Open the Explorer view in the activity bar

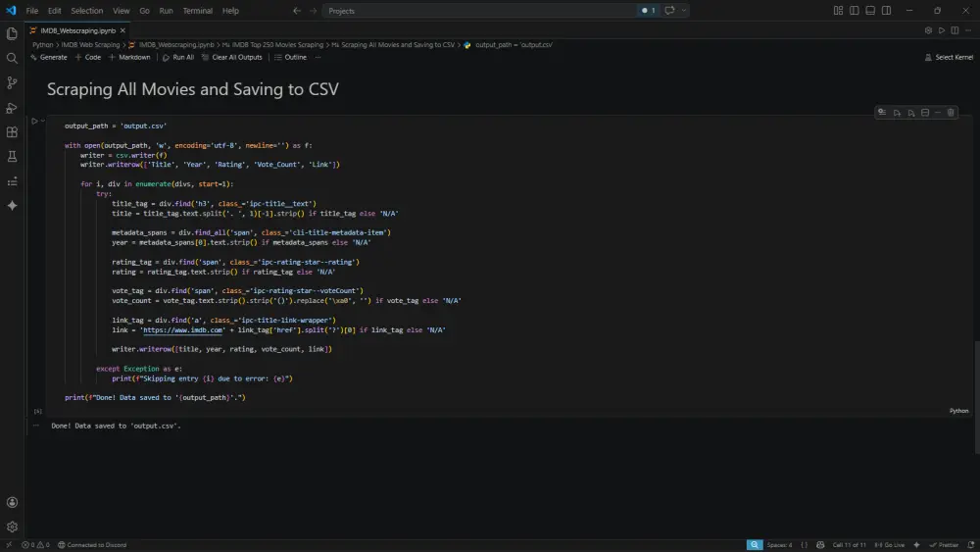12,33
